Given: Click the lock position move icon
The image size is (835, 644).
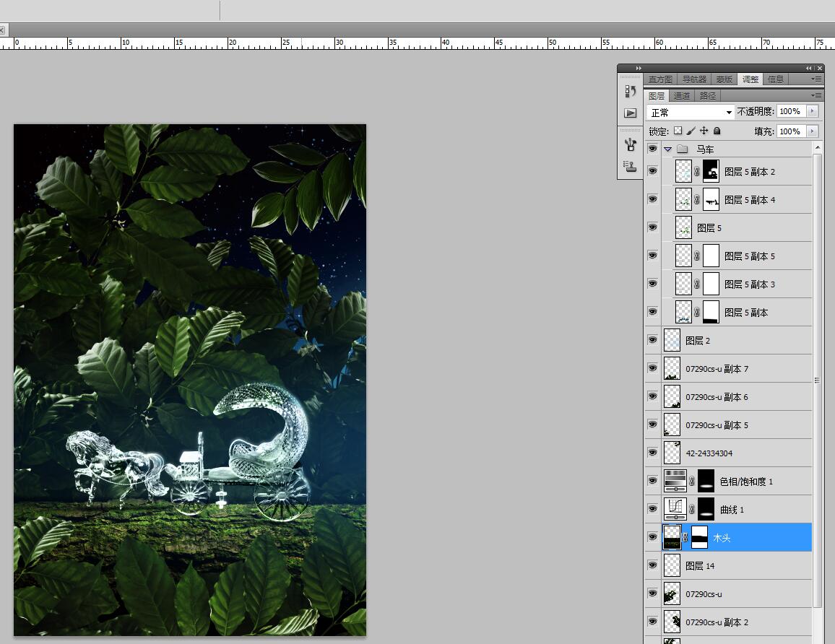Looking at the screenshot, I should (704, 131).
